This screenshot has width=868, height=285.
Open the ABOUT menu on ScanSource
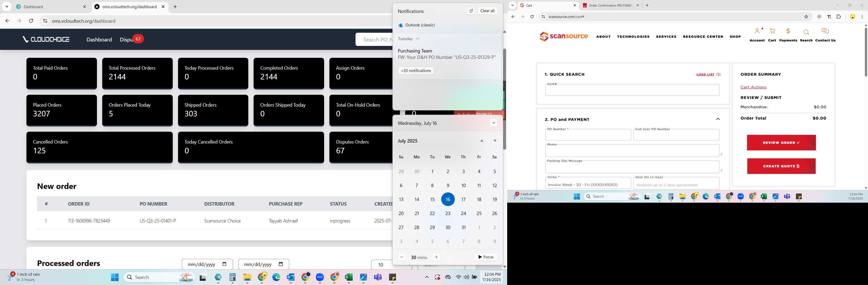603,37
